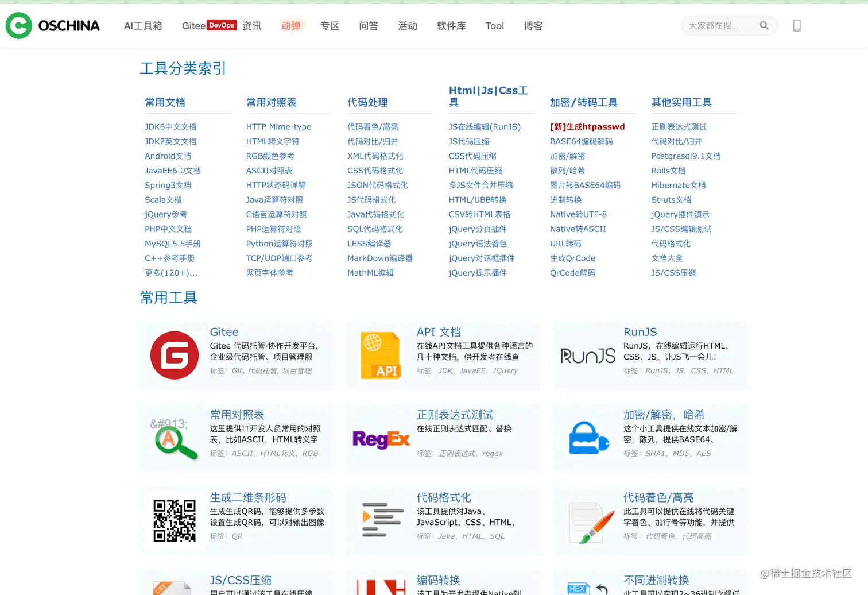Image resolution: width=868 pixels, height=595 pixels.
Task: Click the blue padlock encryption icon
Action: (x=588, y=438)
